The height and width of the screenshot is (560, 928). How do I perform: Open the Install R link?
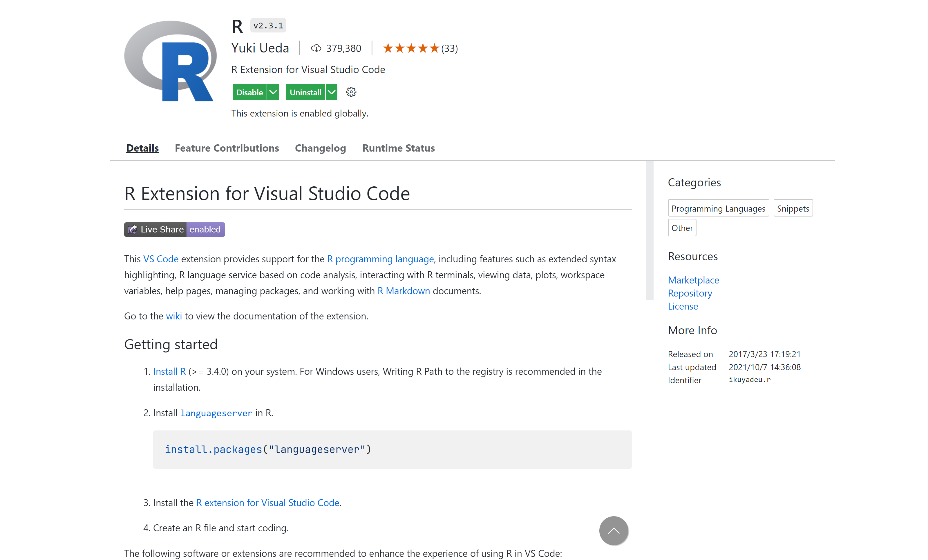(169, 371)
